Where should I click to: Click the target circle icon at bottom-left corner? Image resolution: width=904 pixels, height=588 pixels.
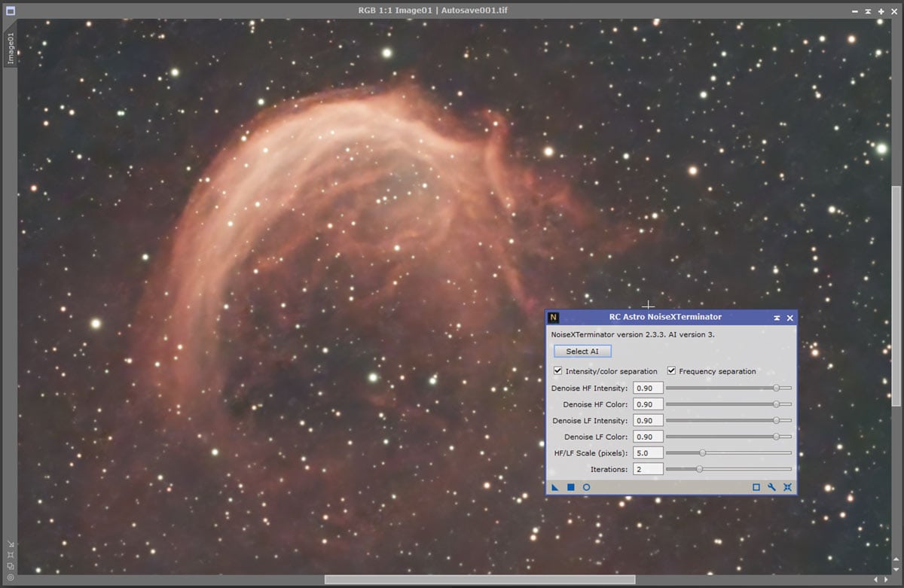[x=11, y=577]
